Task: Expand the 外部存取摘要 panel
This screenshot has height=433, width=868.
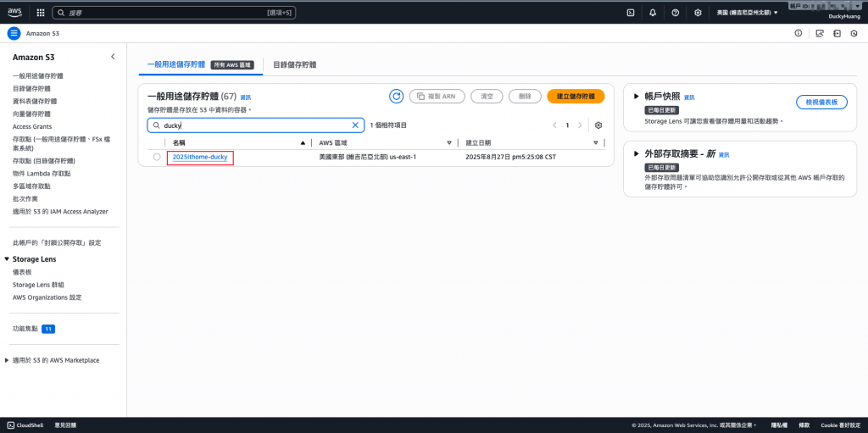Action: (x=636, y=154)
